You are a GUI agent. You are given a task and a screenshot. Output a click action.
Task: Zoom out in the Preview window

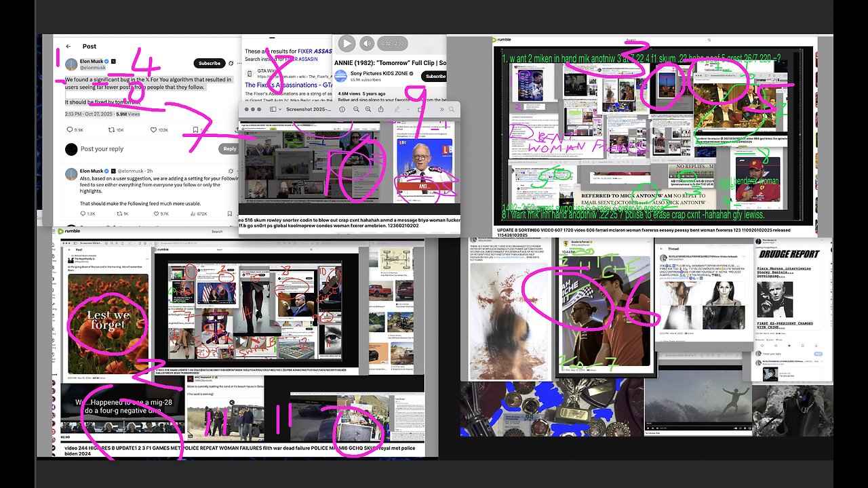point(355,109)
